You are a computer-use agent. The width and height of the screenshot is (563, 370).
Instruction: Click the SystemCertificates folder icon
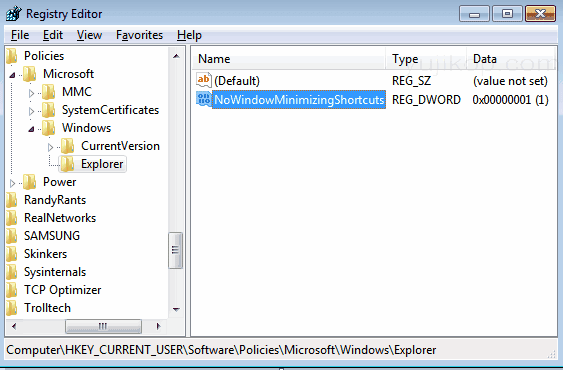pyautogui.click(x=48, y=110)
